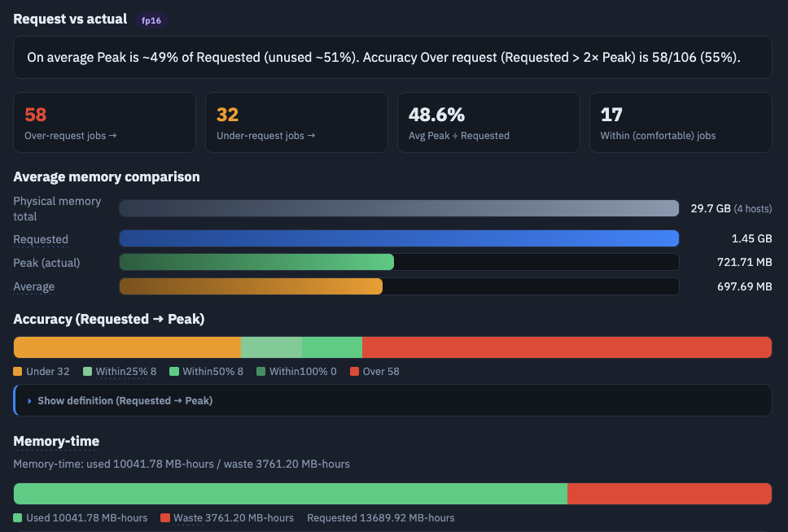Click the Within100% 0 legend item
The image size is (788, 532).
point(296,372)
